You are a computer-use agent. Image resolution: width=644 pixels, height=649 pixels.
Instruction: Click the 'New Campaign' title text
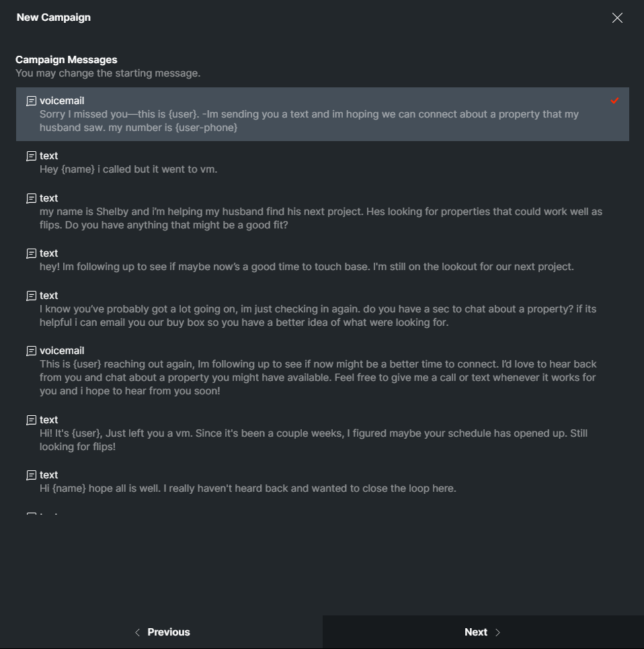[x=53, y=17]
